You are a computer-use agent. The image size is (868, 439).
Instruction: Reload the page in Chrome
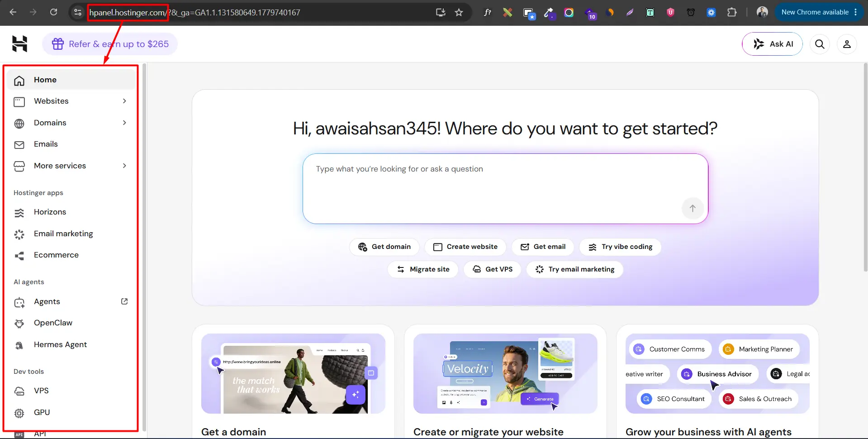pyautogui.click(x=53, y=12)
